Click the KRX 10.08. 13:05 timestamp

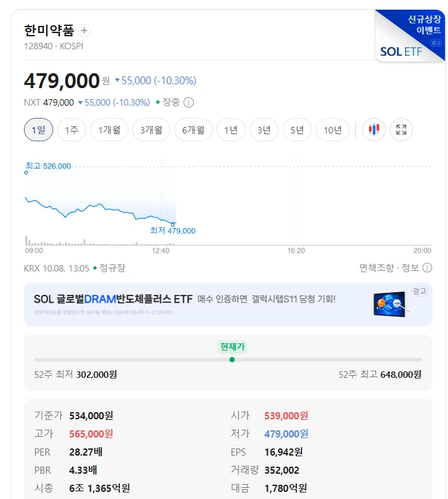pyautogui.click(x=56, y=268)
